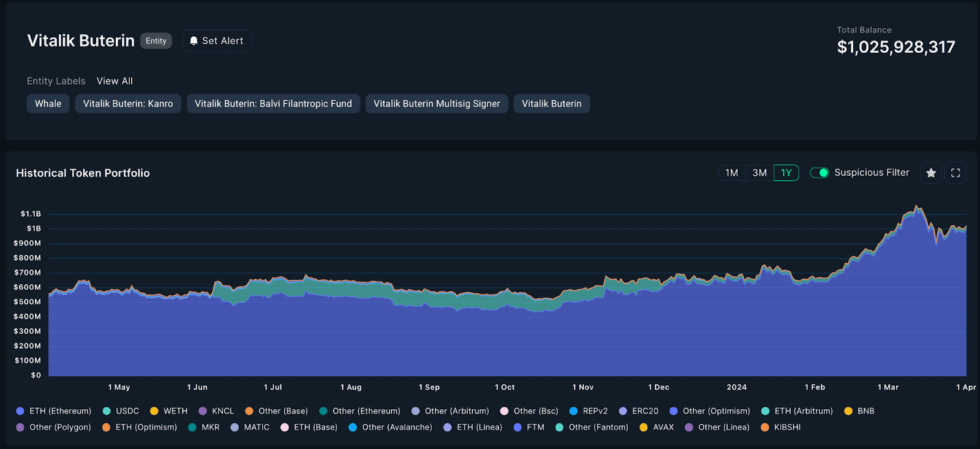Toggle KNCL legend series
The width and height of the screenshot is (980, 449).
pos(216,411)
